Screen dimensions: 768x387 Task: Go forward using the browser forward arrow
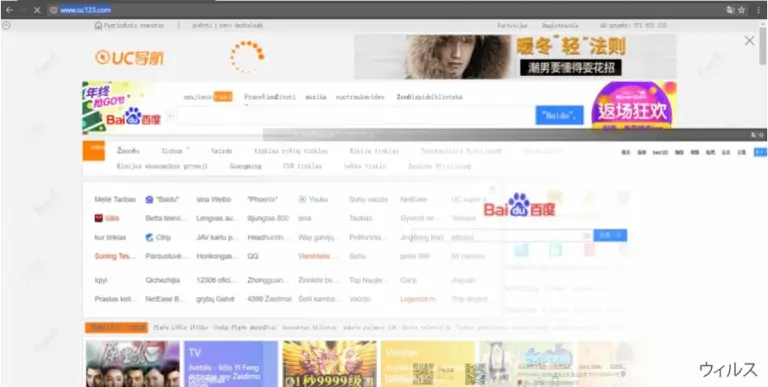[x=23, y=10]
